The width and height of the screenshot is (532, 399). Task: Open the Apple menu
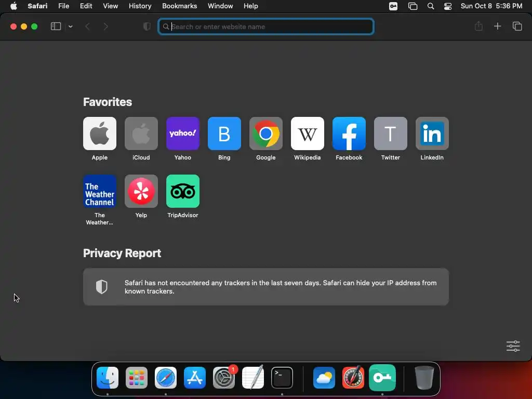tap(14, 6)
